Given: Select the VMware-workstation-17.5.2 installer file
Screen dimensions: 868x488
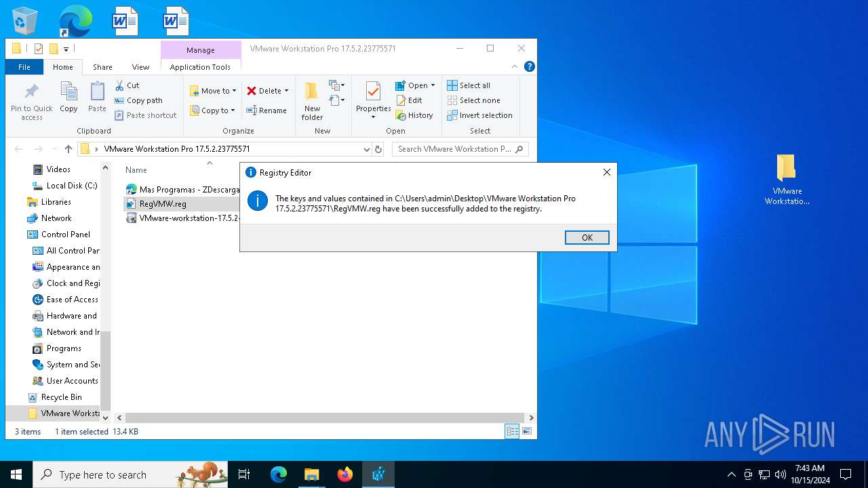Looking at the screenshot, I should 182,218.
